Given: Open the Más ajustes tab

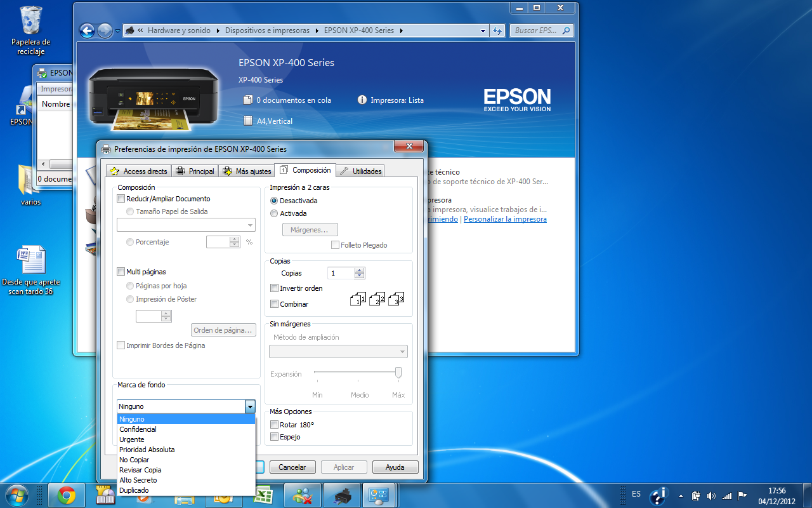Looking at the screenshot, I should (246, 171).
